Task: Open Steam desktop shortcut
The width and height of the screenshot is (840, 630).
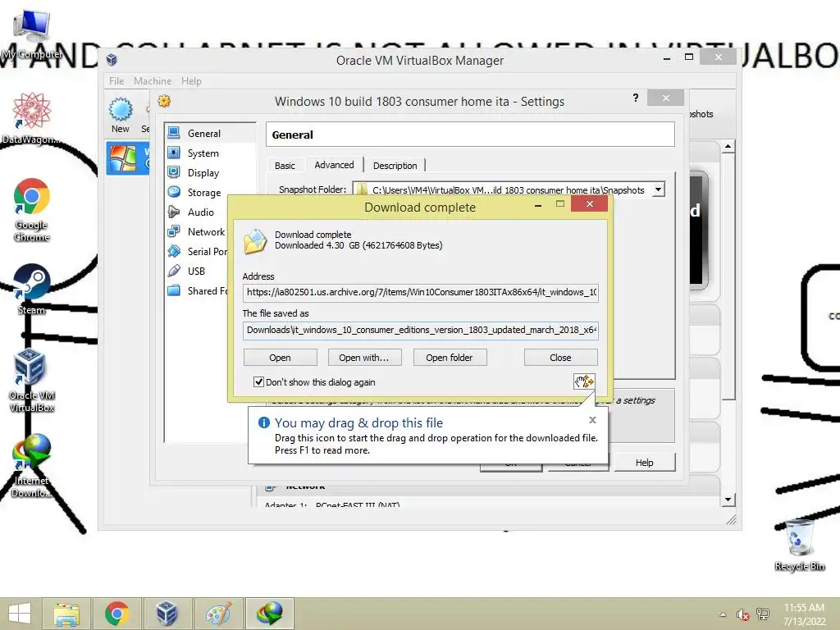Action: 32,290
